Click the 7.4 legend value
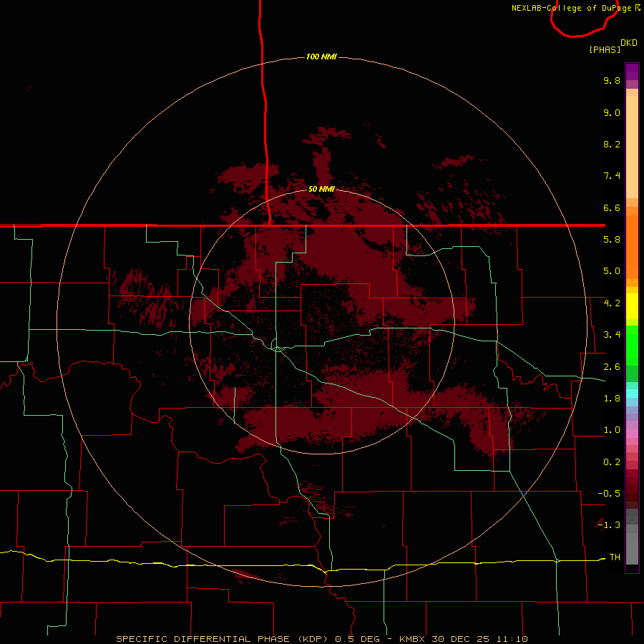644x644 pixels. tap(612, 176)
